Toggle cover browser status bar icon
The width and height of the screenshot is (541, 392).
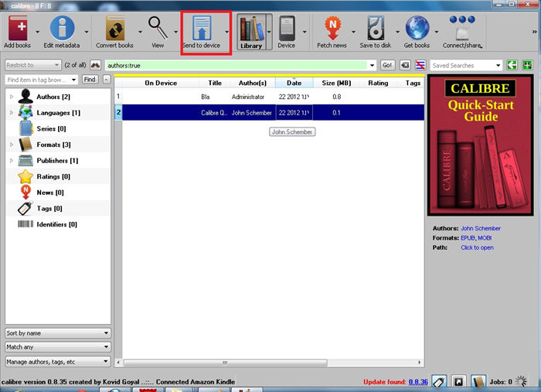pos(458,382)
